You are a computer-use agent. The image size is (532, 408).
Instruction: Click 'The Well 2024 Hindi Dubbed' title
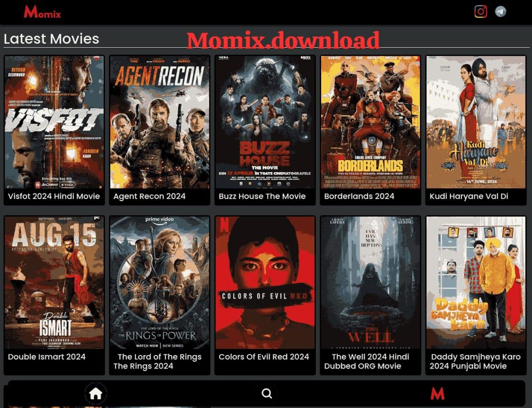point(367,361)
